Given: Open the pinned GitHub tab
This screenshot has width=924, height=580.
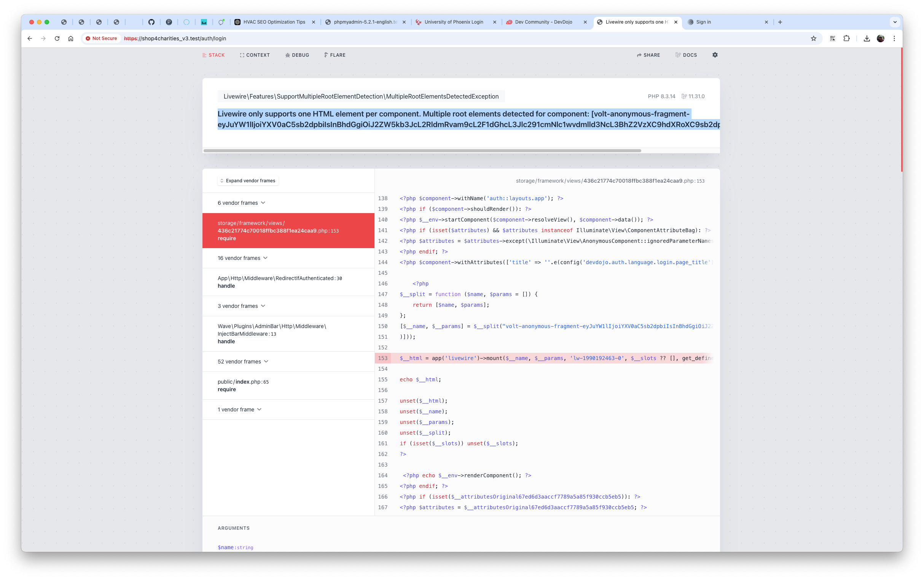Looking at the screenshot, I should (151, 22).
